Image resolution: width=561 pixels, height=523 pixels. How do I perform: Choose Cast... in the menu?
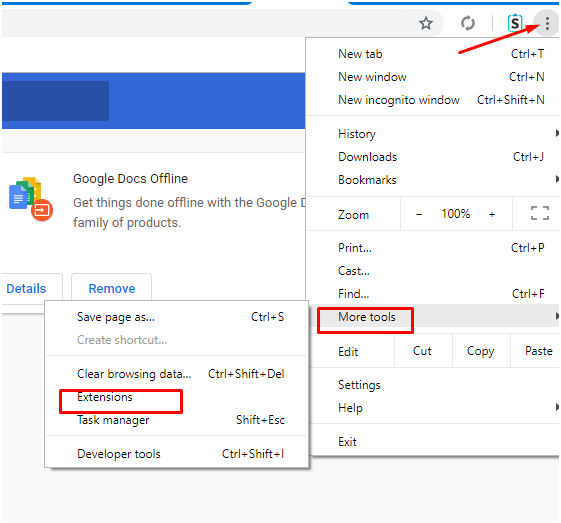(x=433, y=271)
